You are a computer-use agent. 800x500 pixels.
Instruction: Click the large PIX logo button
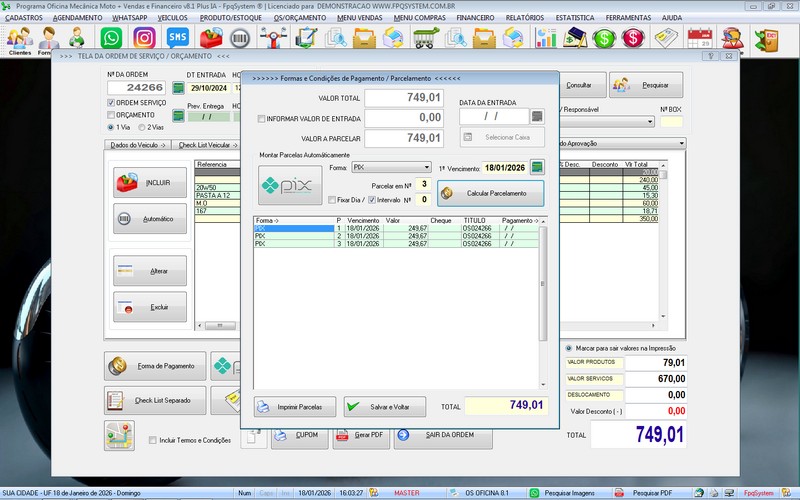[290, 185]
